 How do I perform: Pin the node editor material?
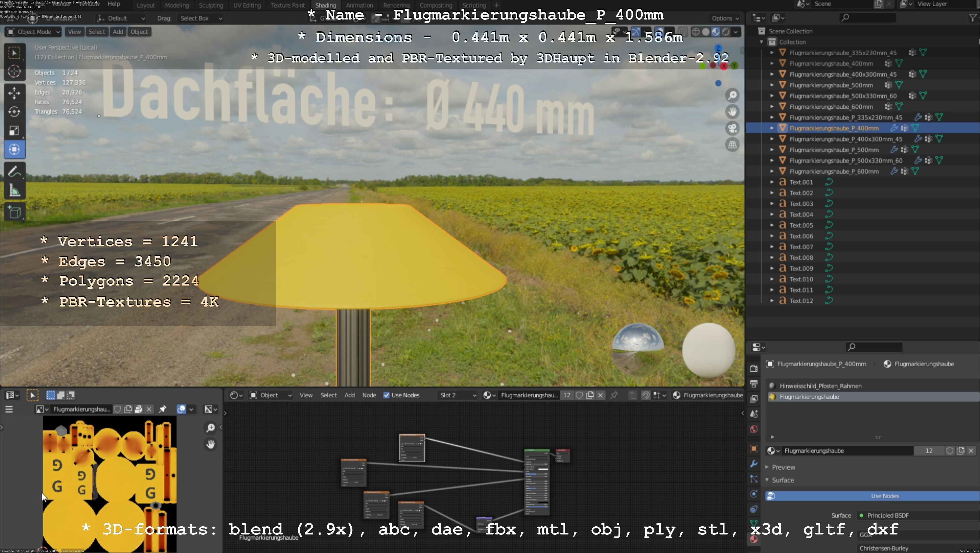pyautogui.click(x=614, y=395)
